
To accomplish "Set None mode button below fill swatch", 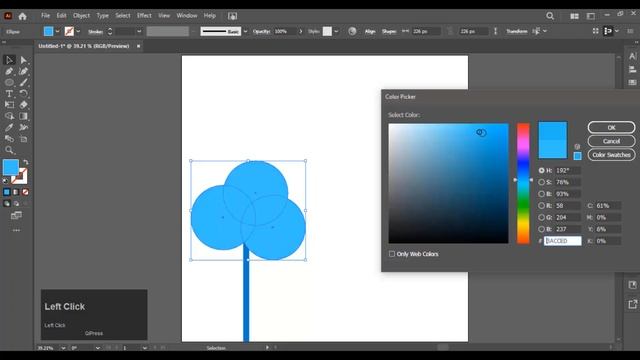I will tap(25, 192).
